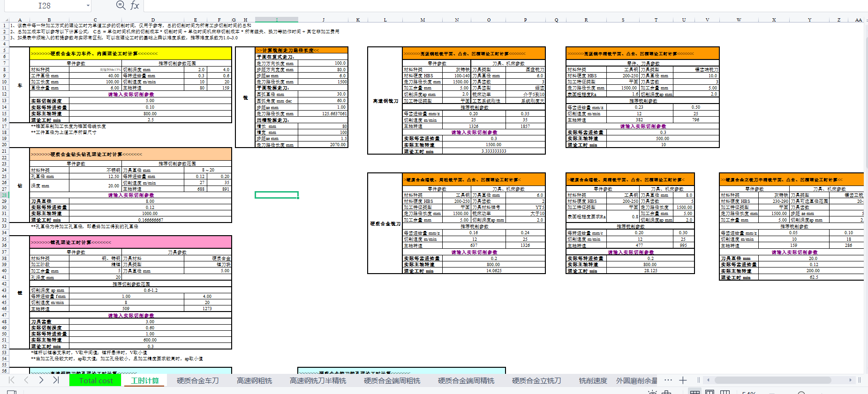
Task: Click the cell with value 2070.00
Action: tap(324, 145)
